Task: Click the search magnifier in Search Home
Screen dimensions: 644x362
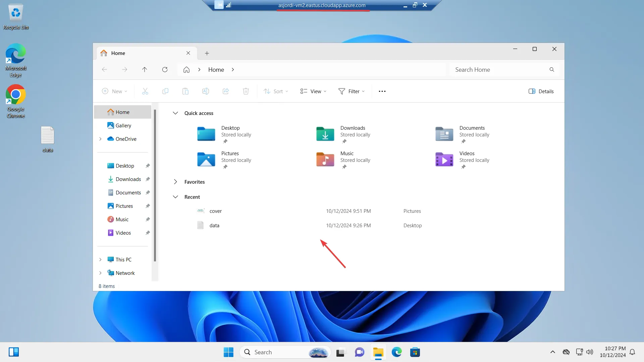Action: pos(552,69)
